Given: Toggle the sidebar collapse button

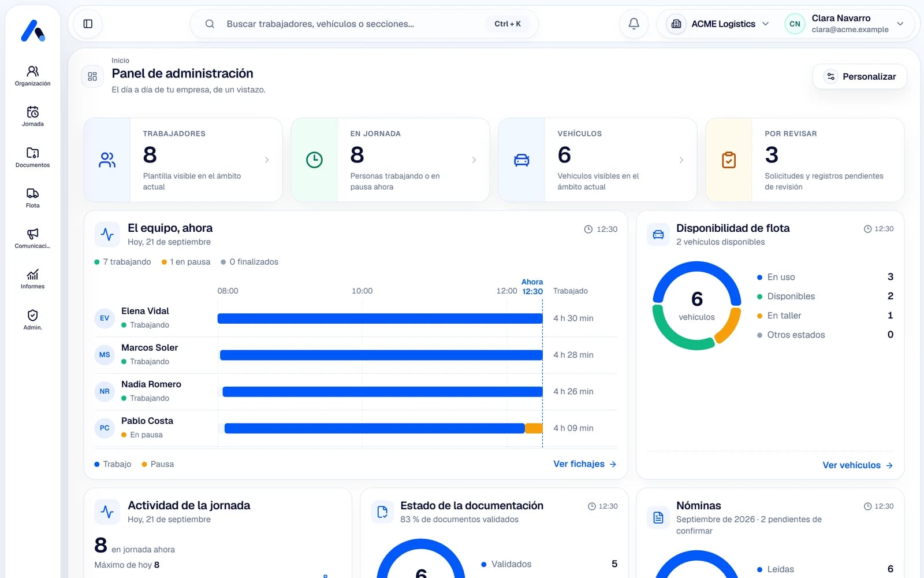Looking at the screenshot, I should [x=88, y=24].
